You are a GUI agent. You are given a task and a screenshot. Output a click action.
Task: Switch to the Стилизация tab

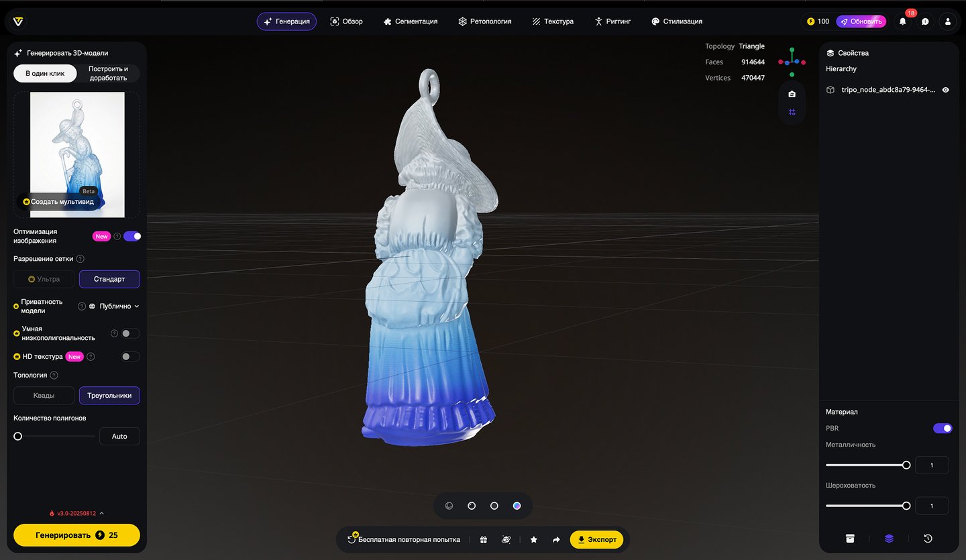(677, 21)
